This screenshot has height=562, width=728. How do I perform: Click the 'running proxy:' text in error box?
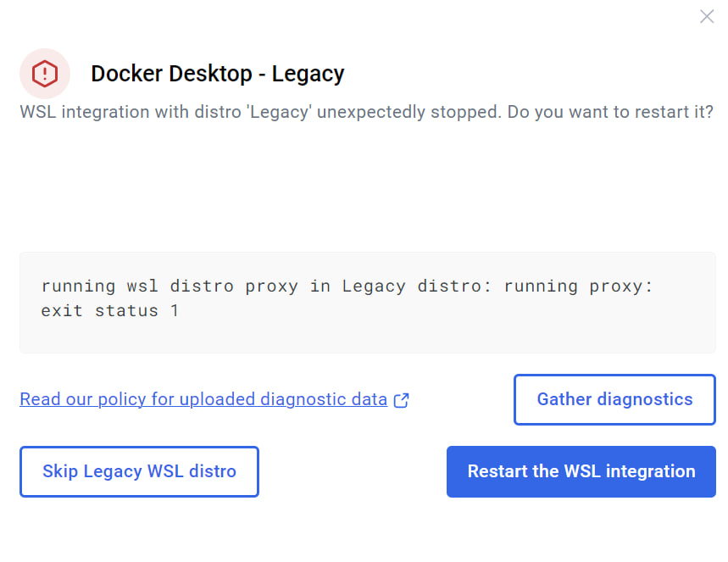(x=578, y=287)
